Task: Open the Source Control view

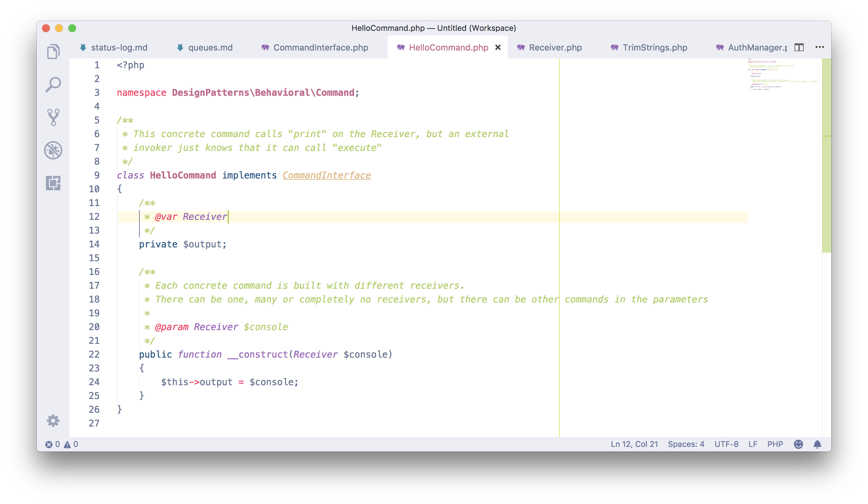Action: [x=53, y=117]
